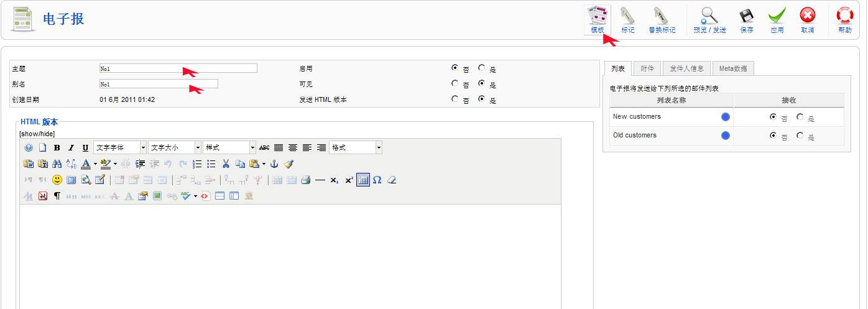Apply superscript formatting
Viewport: 868px width, 309px height.
tap(349, 180)
